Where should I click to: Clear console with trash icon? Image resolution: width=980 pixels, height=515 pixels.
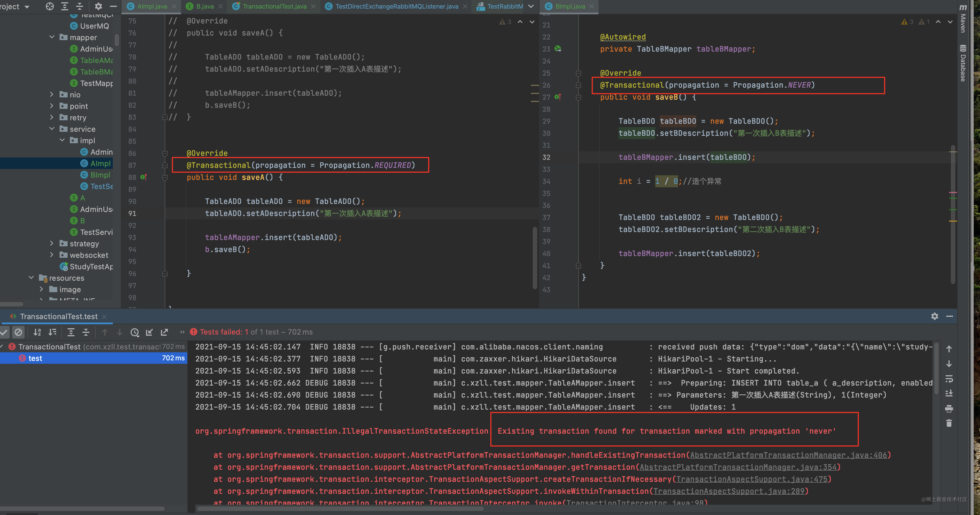pyautogui.click(x=949, y=423)
